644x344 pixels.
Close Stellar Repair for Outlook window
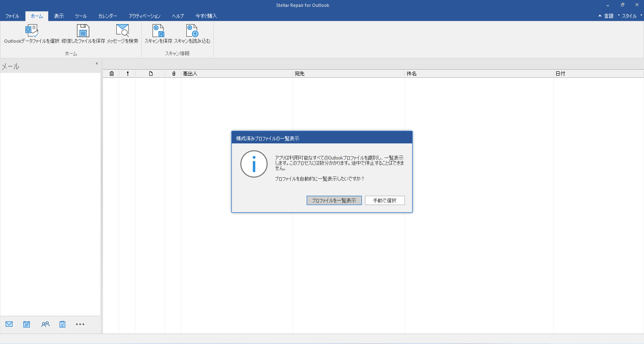637,5
